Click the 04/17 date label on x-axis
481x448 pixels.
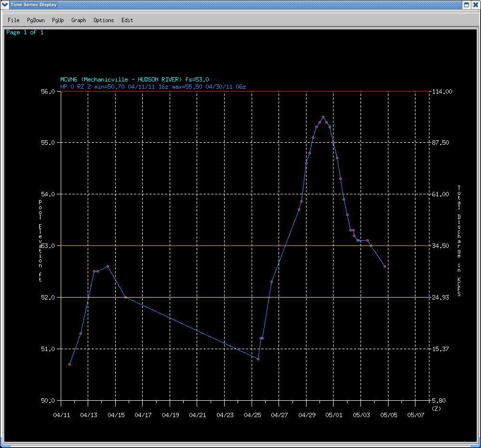pyautogui.click(x=143, y=415)
